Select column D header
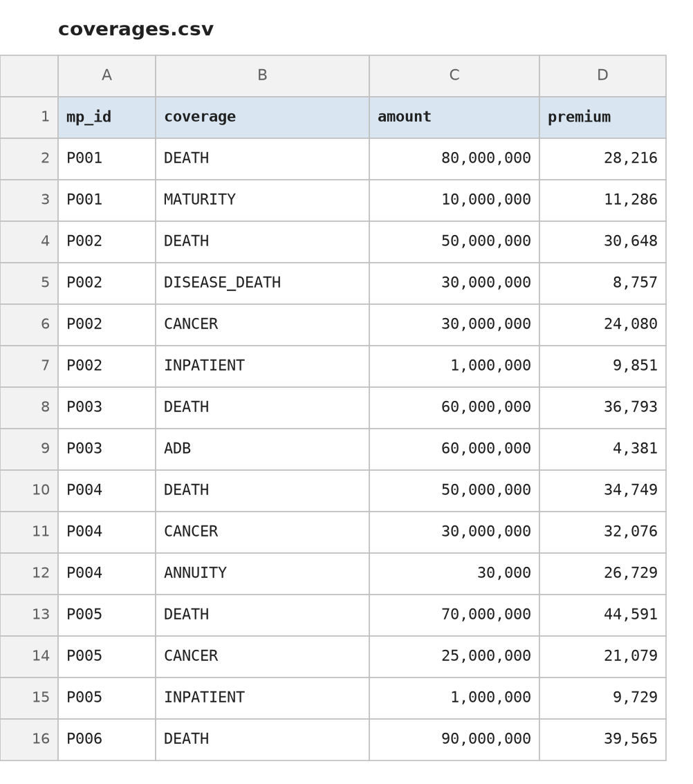This screenshot has width=693, height=784. point(602,76)
